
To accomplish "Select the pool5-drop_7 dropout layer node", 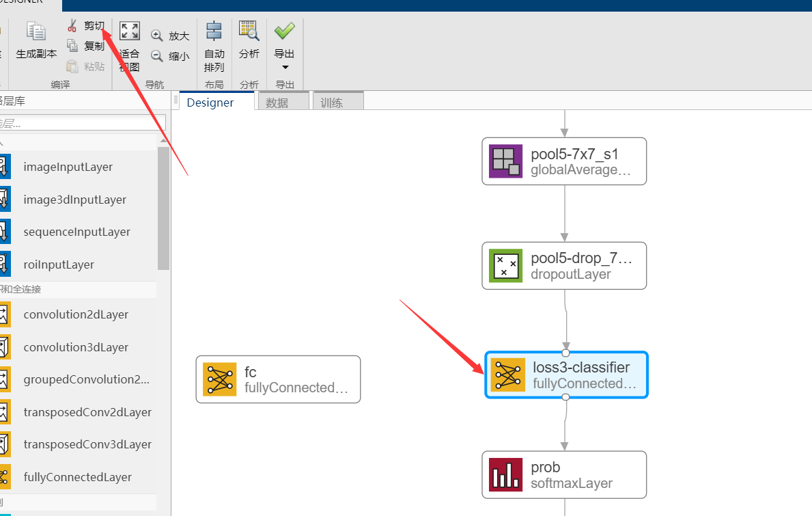I will click(564, 266).
